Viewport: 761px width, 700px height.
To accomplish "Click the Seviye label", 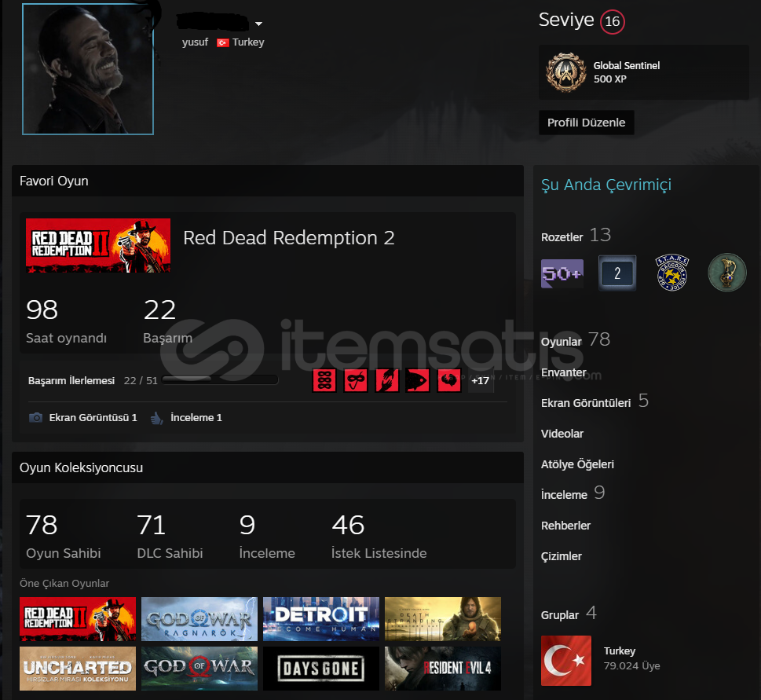I will pos(566,20).
